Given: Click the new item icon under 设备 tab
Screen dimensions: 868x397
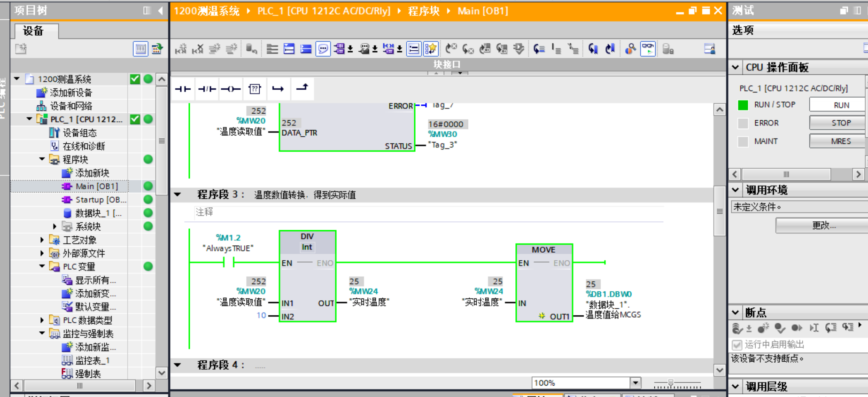Looking at the screenshot, I should click(21, 49).
